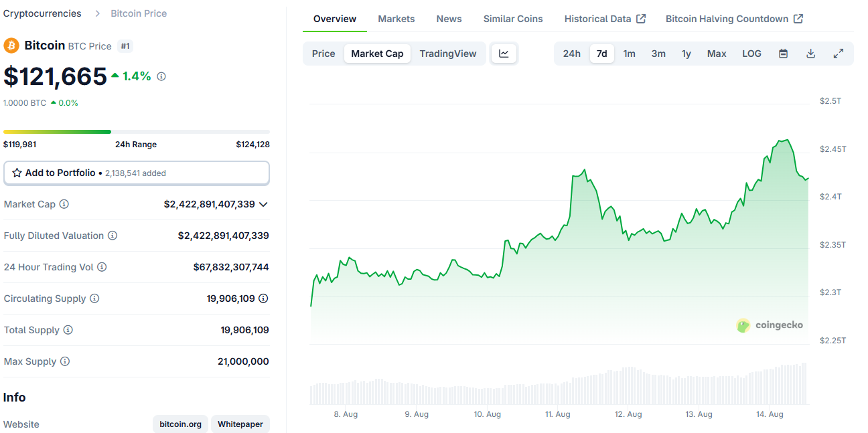Open the Similar Coins tab
The height and width of the screenshot is (433, 868).
[x=513, y=19]
